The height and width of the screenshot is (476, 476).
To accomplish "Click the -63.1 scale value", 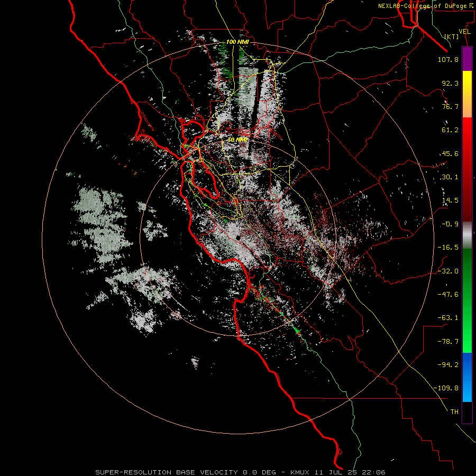I will [x=448, y=318].
